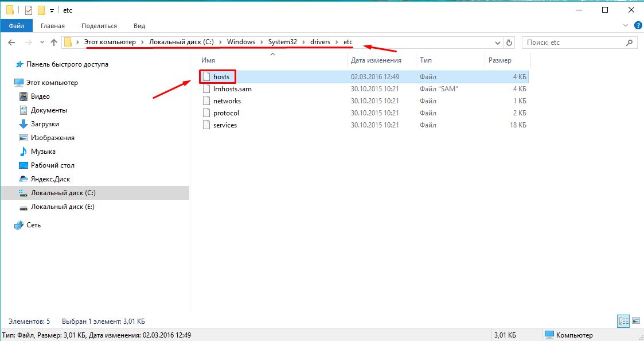Click the protocol file icon

click(x=206, y=113)
